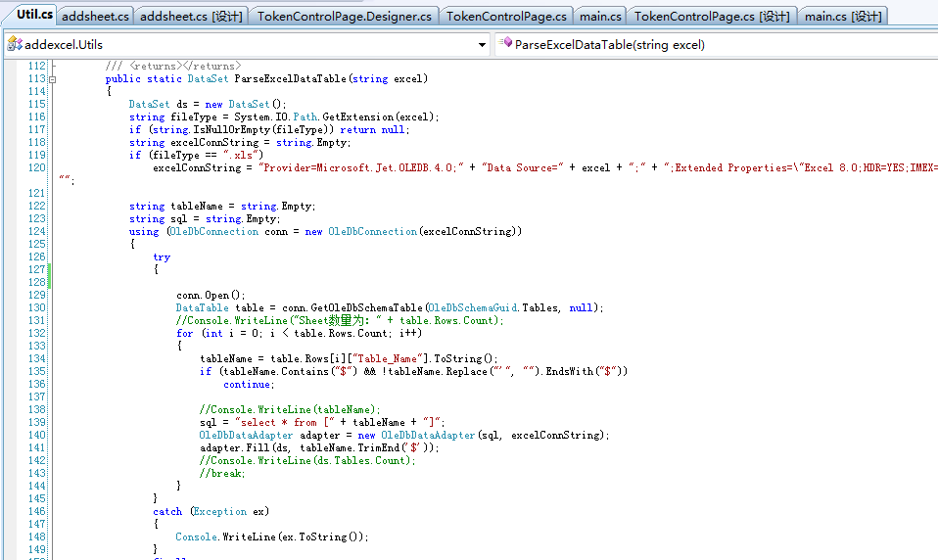Click the addexcel.Utils class icon
Screen dimensions: 938x560
tap(15, 44)
